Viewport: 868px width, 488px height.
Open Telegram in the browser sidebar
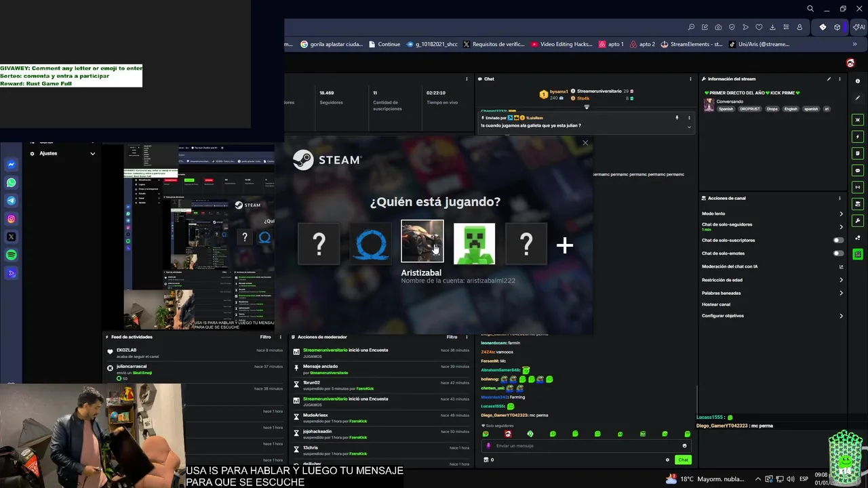click(x=12, y=201)
